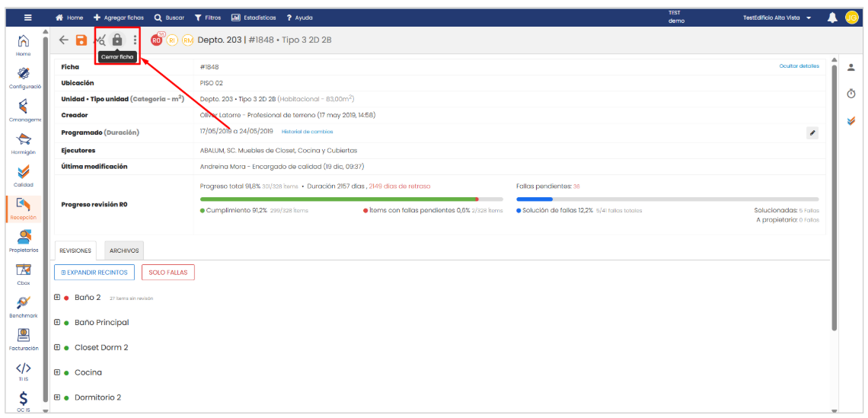Click the Ocultar detalles link
The width and height of the screenshot is (868, 418).
pyautogui.click(x=799, y=66)
